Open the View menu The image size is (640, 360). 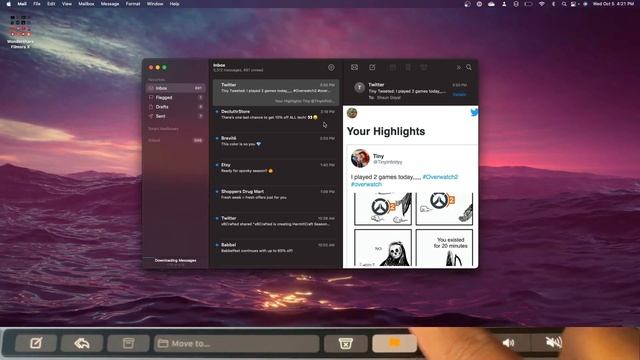pyautogui.click(x=67, y=4)
